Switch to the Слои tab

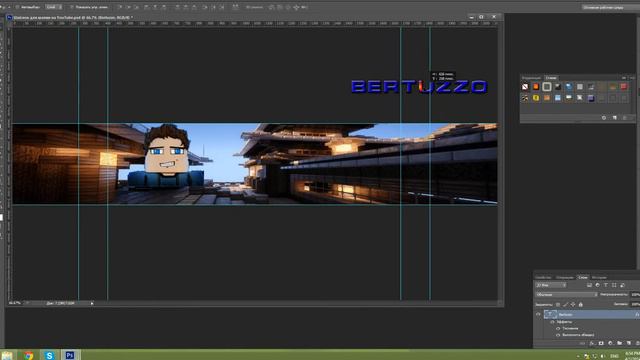[x=583, y=278]
